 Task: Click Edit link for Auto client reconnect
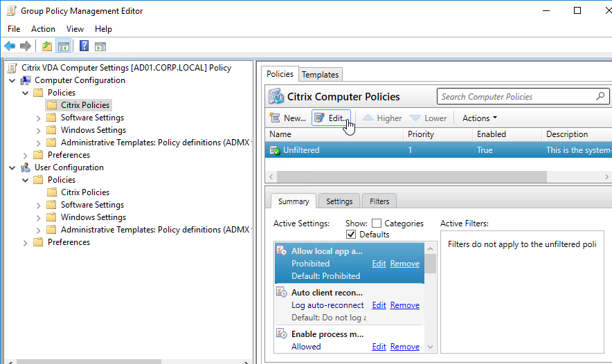point(379,304)
